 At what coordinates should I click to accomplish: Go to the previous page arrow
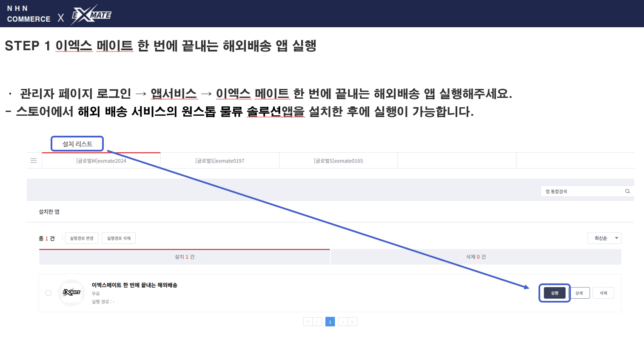coord(317,322)
